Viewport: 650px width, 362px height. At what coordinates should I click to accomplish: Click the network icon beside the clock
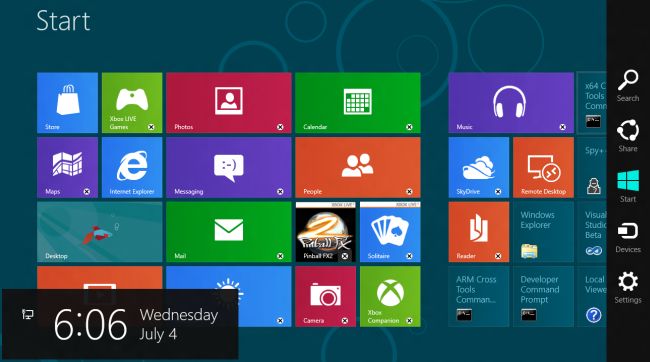click(x=27, y=314)
